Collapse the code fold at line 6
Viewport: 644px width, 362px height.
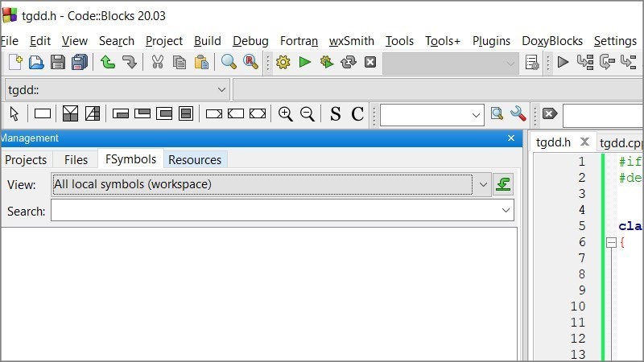[x=611, y=243]
